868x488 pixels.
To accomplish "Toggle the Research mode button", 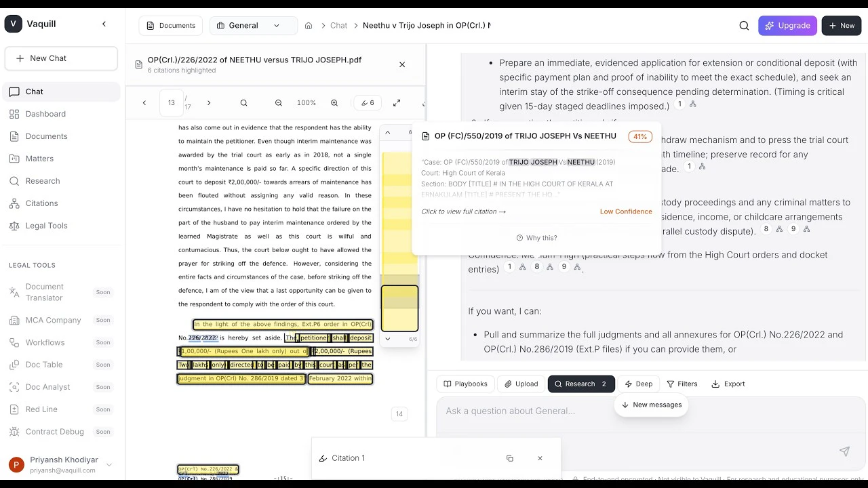I will (x=581, y=384).
